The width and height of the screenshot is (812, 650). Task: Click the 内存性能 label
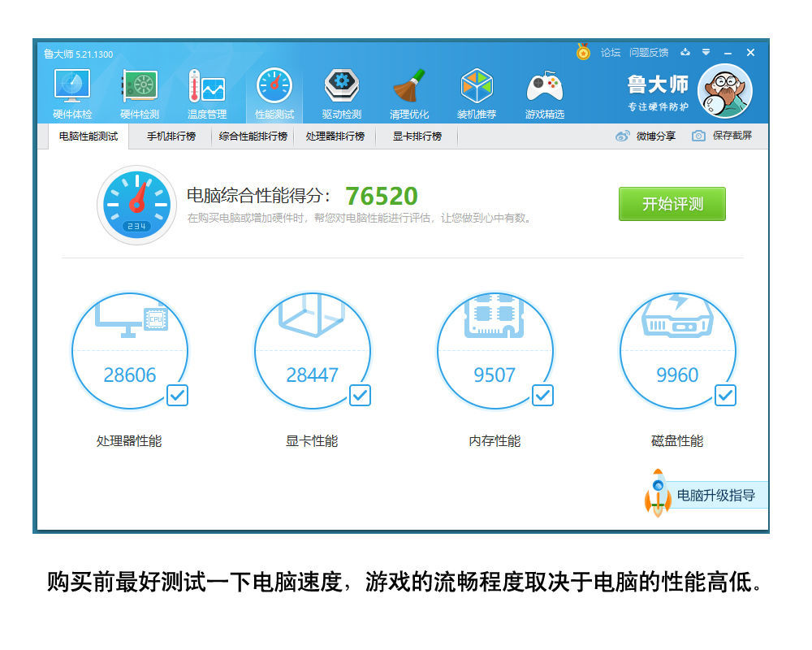(x=495, y=441)
